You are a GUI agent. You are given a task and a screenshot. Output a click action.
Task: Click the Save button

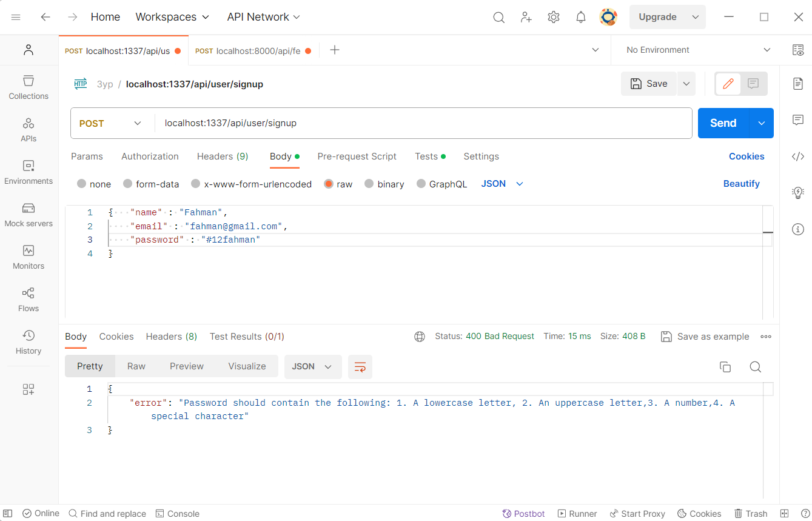649,84
